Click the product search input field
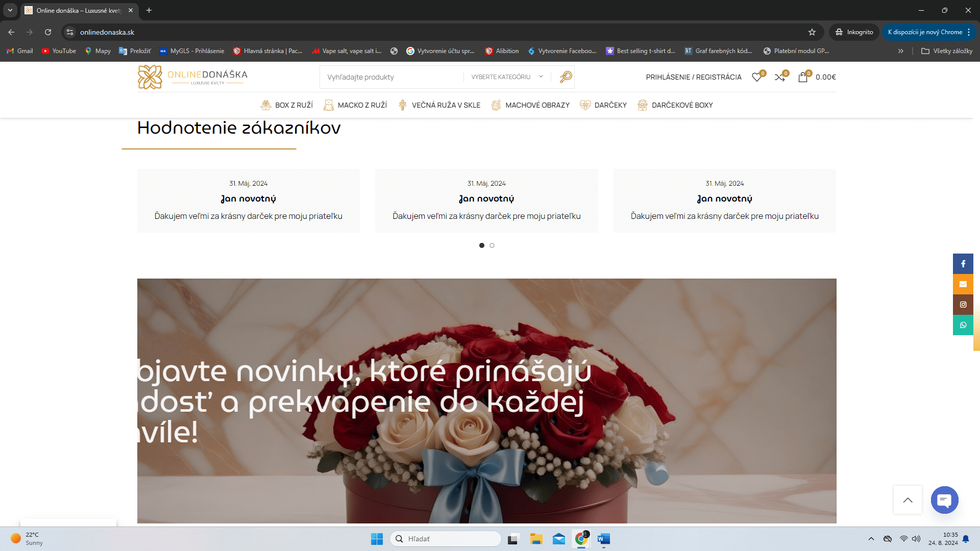The width and height of the screenshot is (980, 551). pyautogui.click(x=391, y=77)
